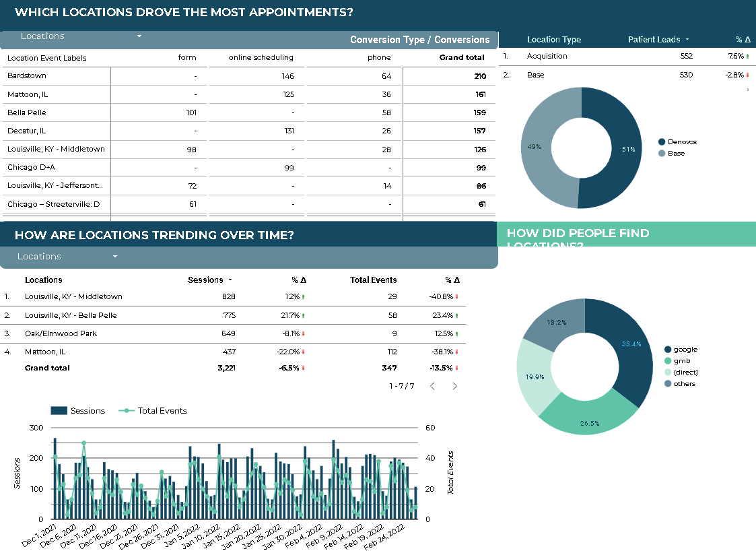Click the Dec 1, 2021 axis label
Viewport: 756px width, 551px height.
(40, 535)
